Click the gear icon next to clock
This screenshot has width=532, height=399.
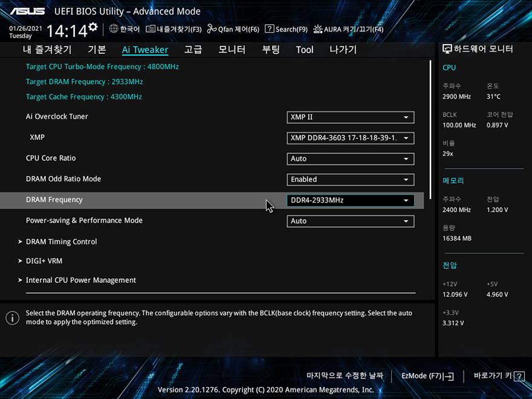click(x=93, y=27)
